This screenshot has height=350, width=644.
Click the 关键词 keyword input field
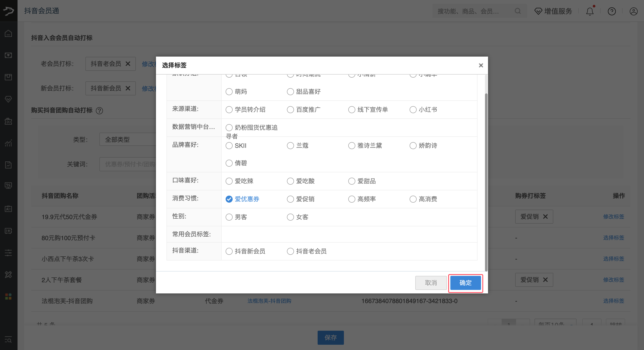click(128, 164)
